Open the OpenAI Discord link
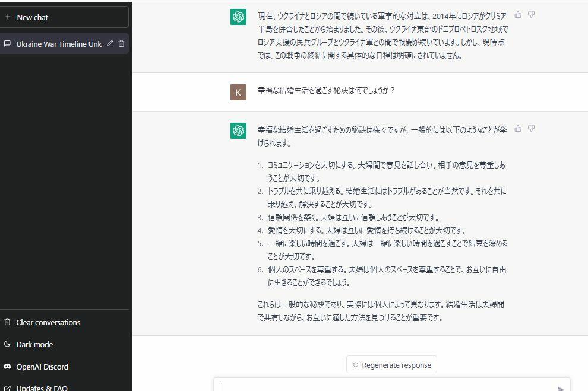This screenshot has width=588, height=391. pos(42,367)
